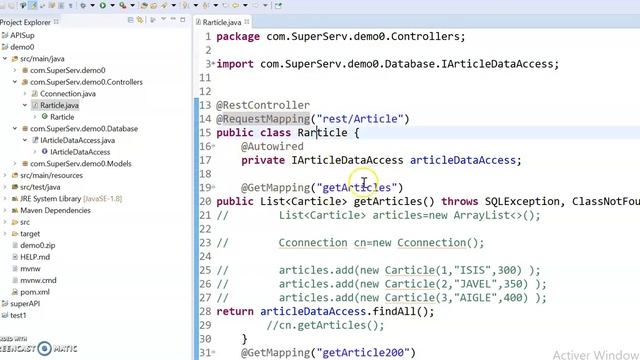Image resolution: width=640 pixels, height=360 pixels.
Task: Expand the folded import block on line 3
Action: [213, 63]
